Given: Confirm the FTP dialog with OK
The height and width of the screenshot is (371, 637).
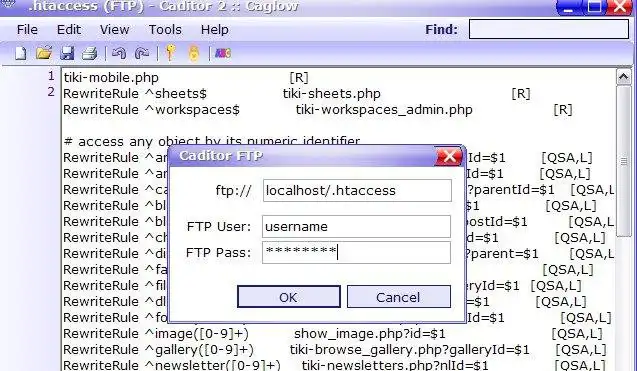Looking at the screenshot, I should (x=289, y=297).
